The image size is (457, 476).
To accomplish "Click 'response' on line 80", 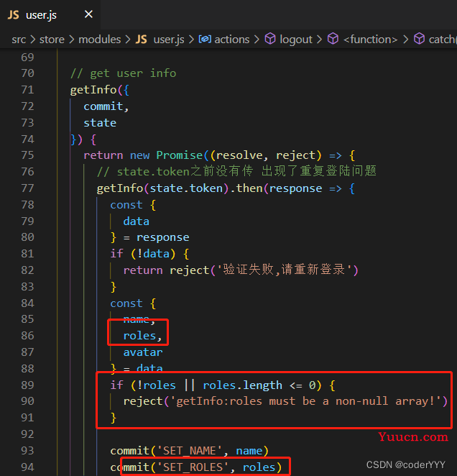I will coord(162,237).
